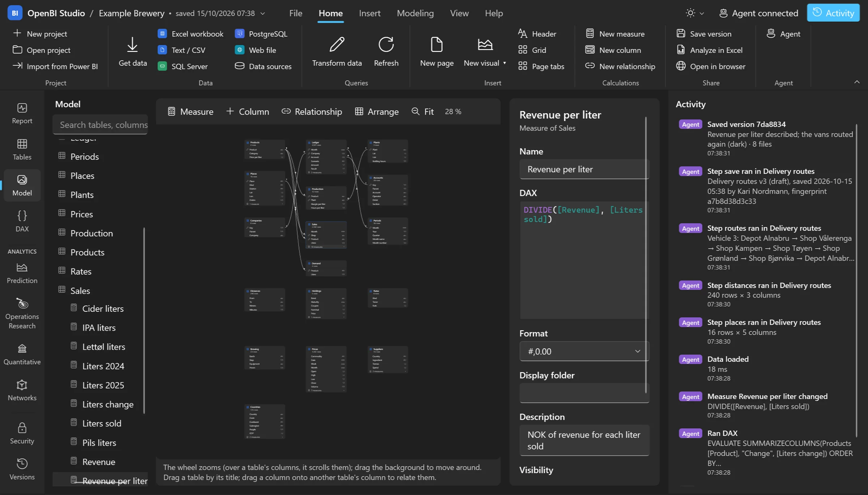The height and width of the screenshot is (495, 868).
Task: Click Fit in the model toolbar
Action: [x=422, y=111]
